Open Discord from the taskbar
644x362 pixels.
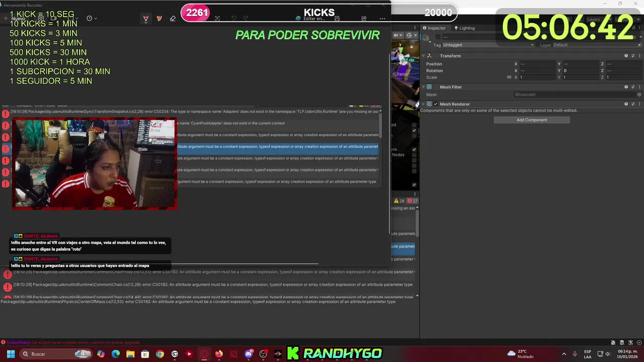(x=249, y=354)
